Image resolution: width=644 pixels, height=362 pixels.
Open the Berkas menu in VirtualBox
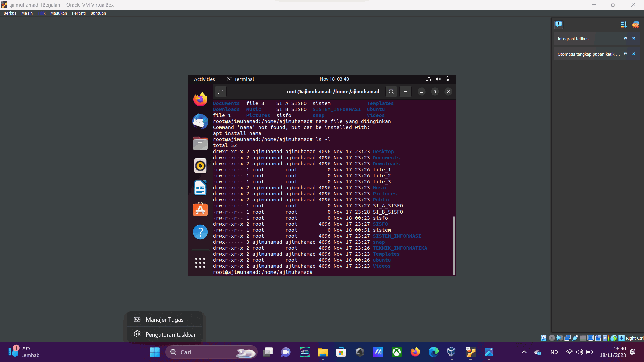10,13
